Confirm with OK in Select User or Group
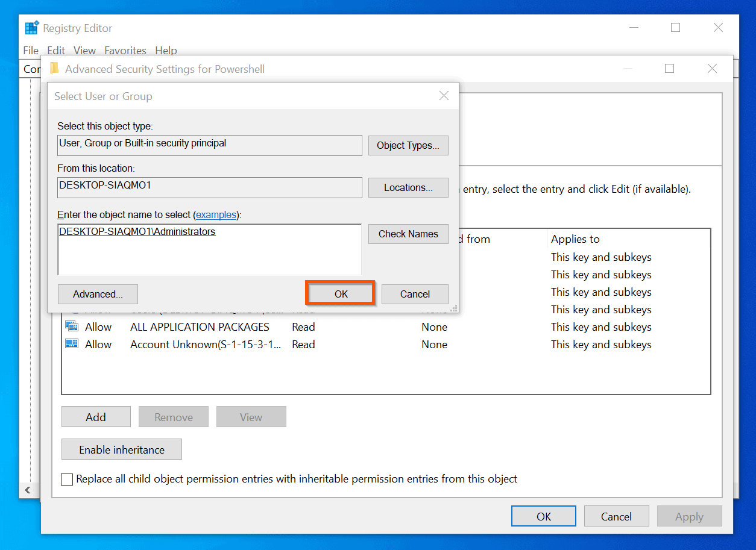 click(x=341, y=294)
